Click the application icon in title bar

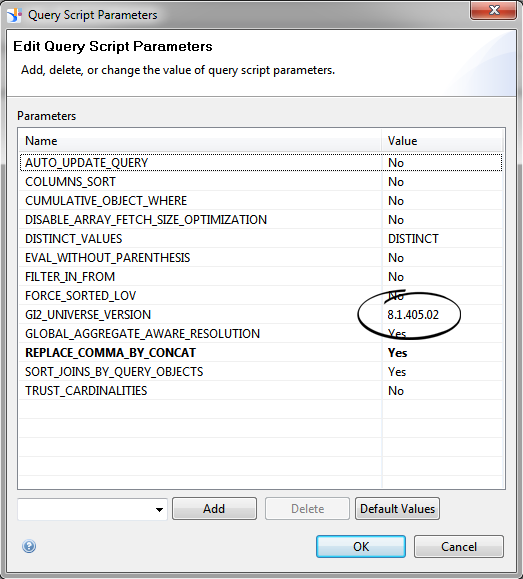point(14,15)
